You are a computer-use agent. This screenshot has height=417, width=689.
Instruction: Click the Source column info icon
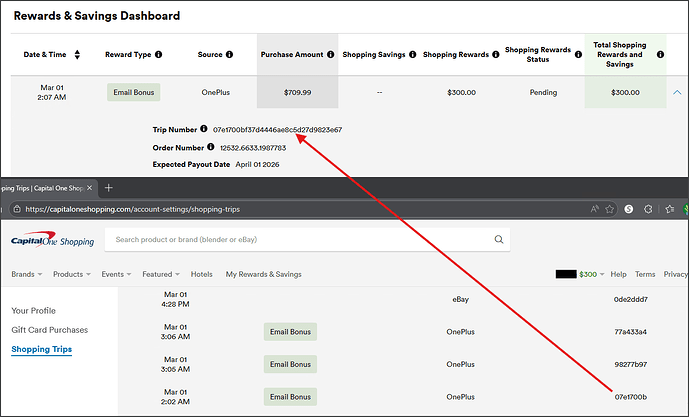(230, 54)
